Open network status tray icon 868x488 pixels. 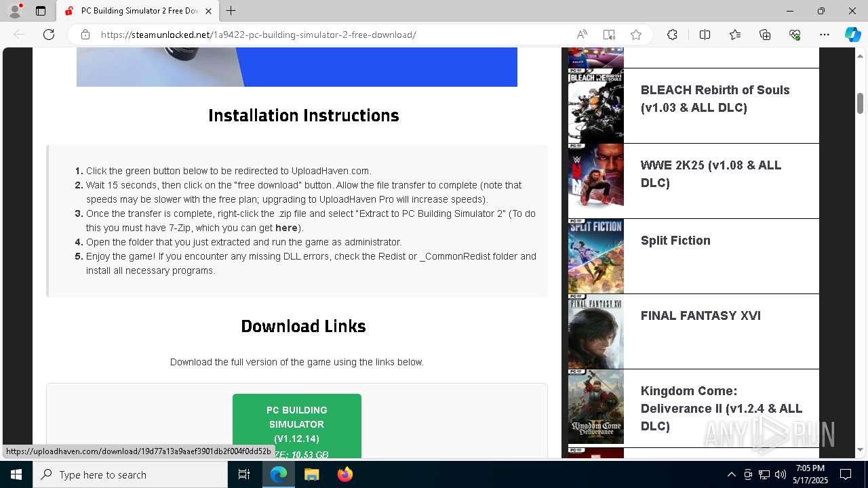(x=764, y=474)
